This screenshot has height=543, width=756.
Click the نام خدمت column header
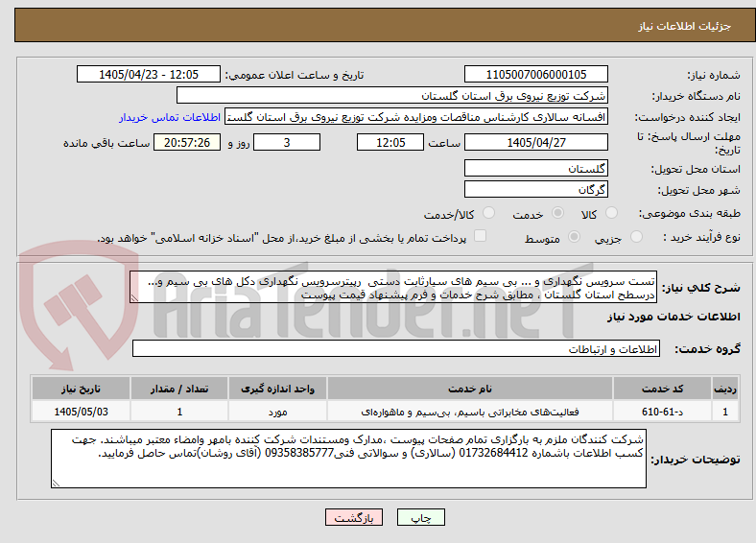pos(470,389)
